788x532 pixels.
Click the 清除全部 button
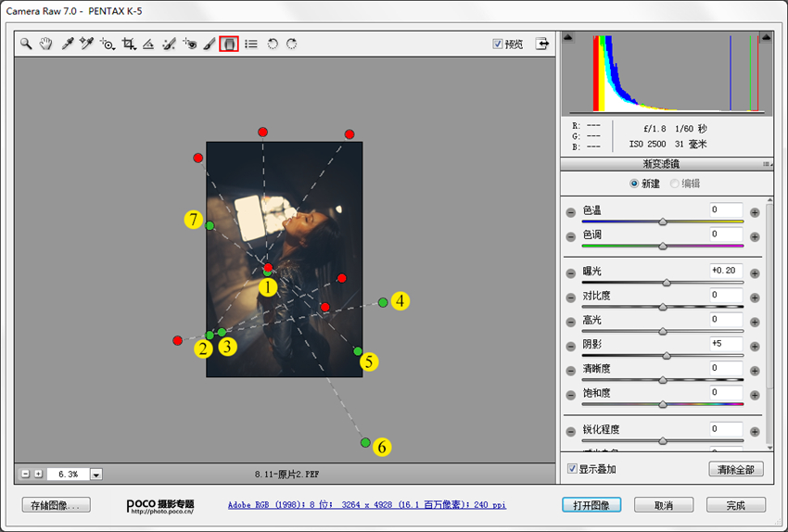coord(736,469)
